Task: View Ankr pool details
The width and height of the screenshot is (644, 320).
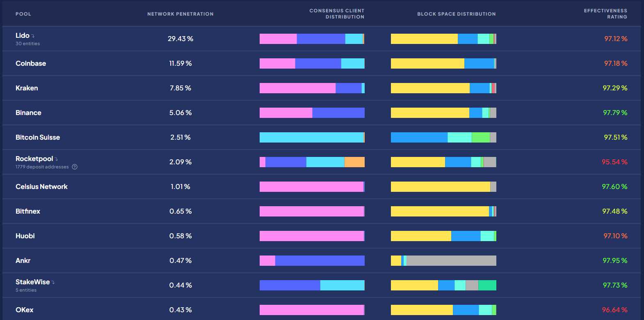Action: (23, 260)
